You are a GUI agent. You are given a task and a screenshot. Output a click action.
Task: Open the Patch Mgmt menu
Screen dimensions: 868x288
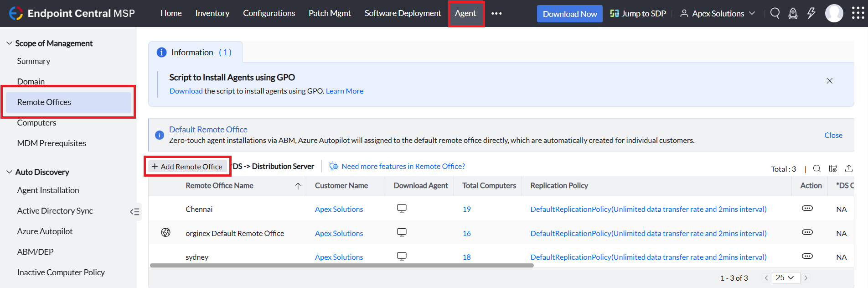click(329, 13)
